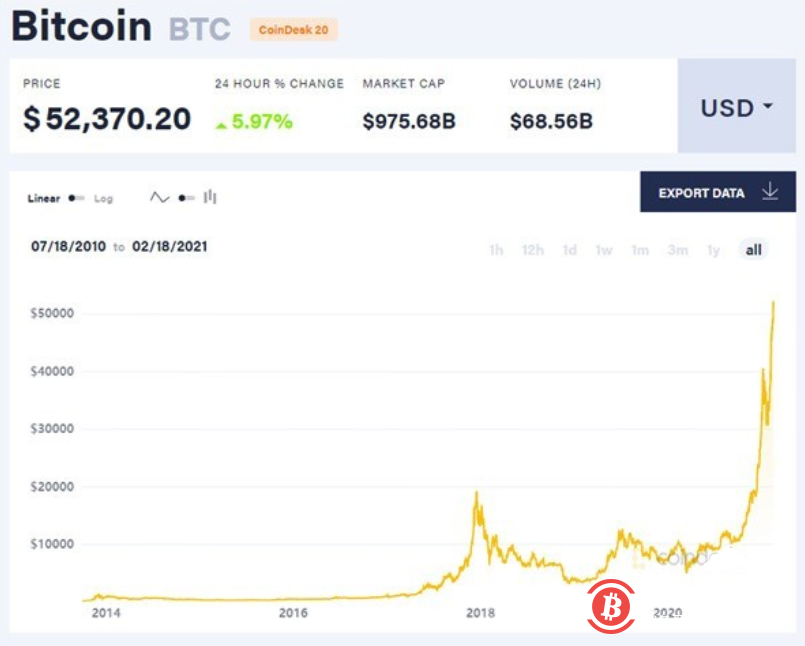Select the all time range pill
Viewport: 805px width, 646px height.
pos(755,251)
